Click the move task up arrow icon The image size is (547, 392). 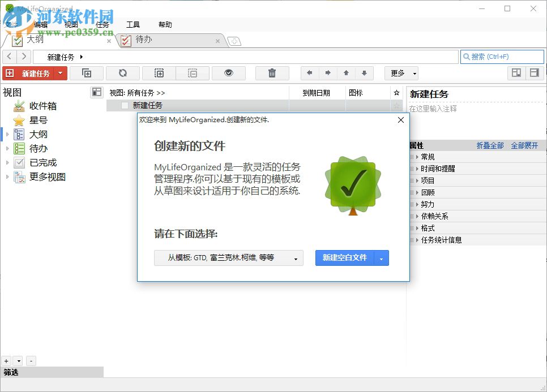pyautogui.click(x=347, y=72)
